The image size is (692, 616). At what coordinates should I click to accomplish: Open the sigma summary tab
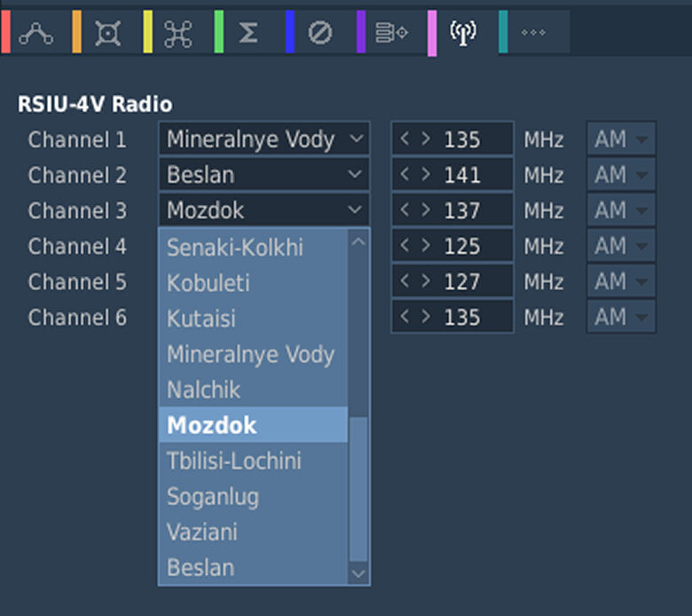pyautogui.click(x=249, y=33)
